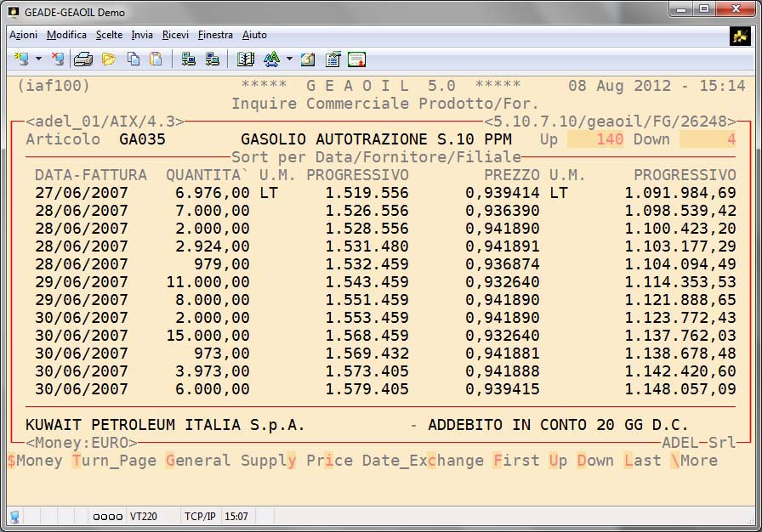Open the Azioni menu
Screen dimensions: 762x532
23,35
